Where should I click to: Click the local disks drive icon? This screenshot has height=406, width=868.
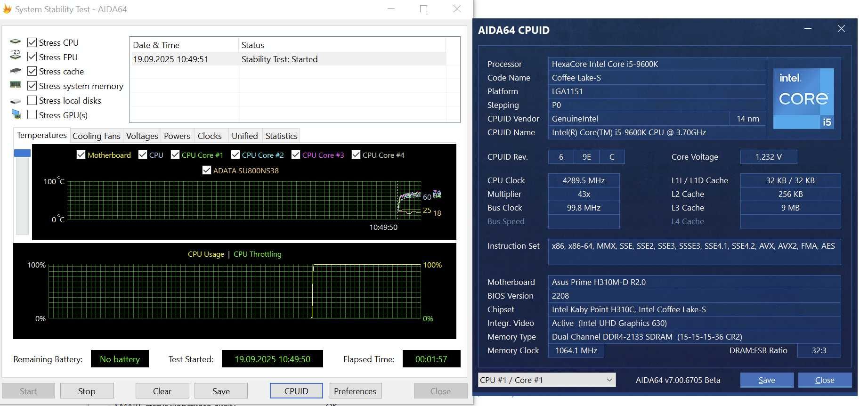pyautogui.click(x=16, y=101)
